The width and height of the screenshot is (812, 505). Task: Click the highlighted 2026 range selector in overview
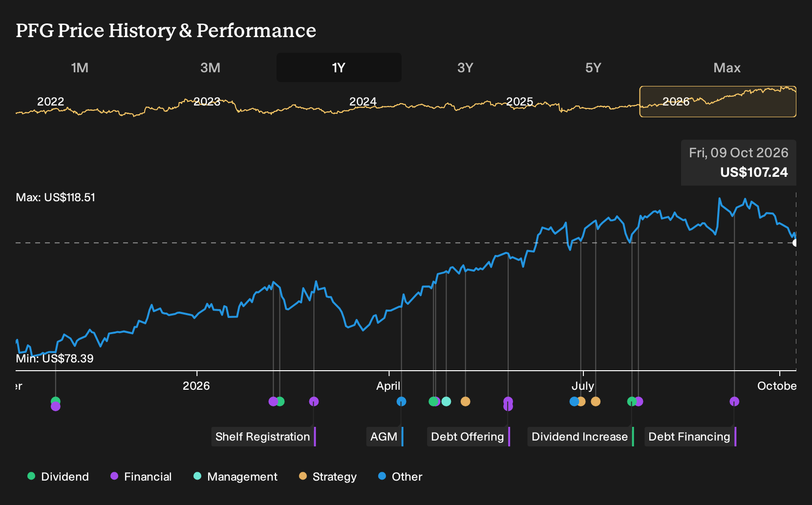click(x=718, y=102)
